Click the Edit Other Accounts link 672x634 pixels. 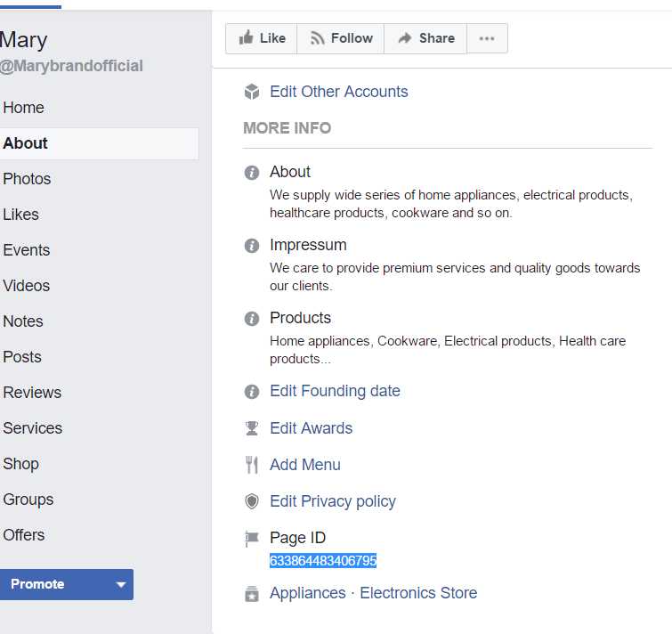tap(338, 92)
